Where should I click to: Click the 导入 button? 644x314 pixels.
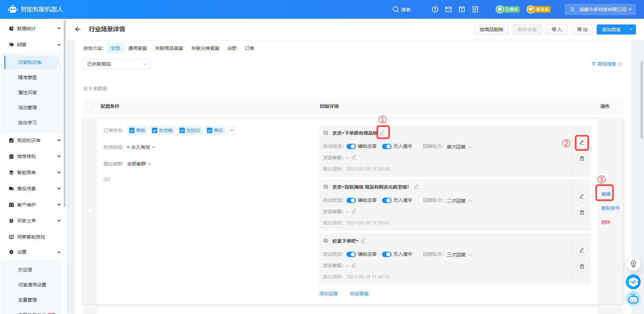coord(557,29)
